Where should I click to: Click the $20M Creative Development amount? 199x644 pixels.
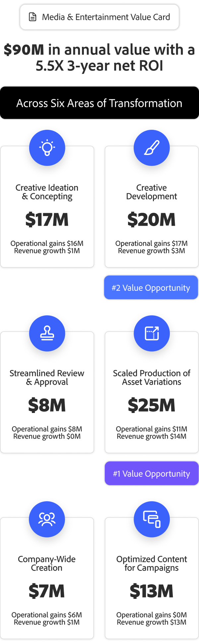(x=152, y=220)
